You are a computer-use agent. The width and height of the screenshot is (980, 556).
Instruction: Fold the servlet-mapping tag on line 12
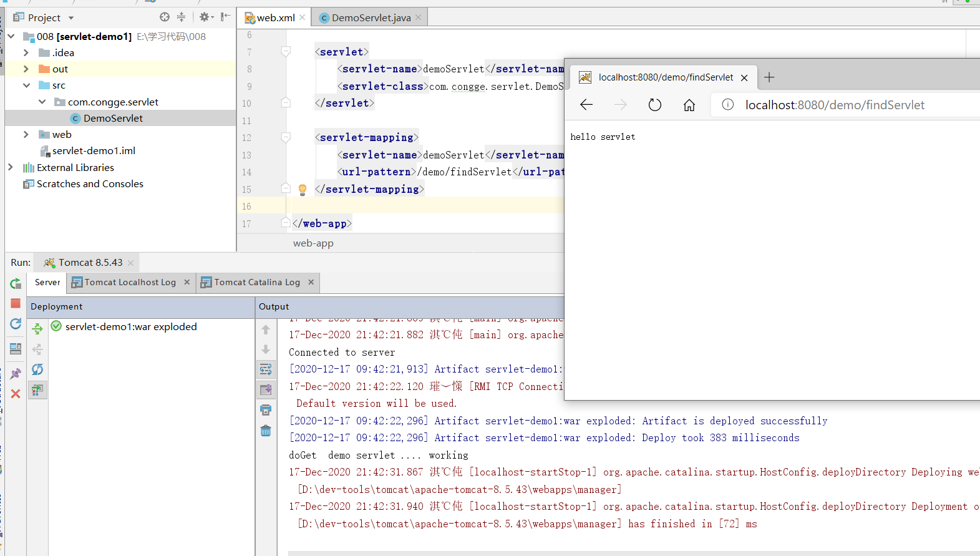click(286, 137)
